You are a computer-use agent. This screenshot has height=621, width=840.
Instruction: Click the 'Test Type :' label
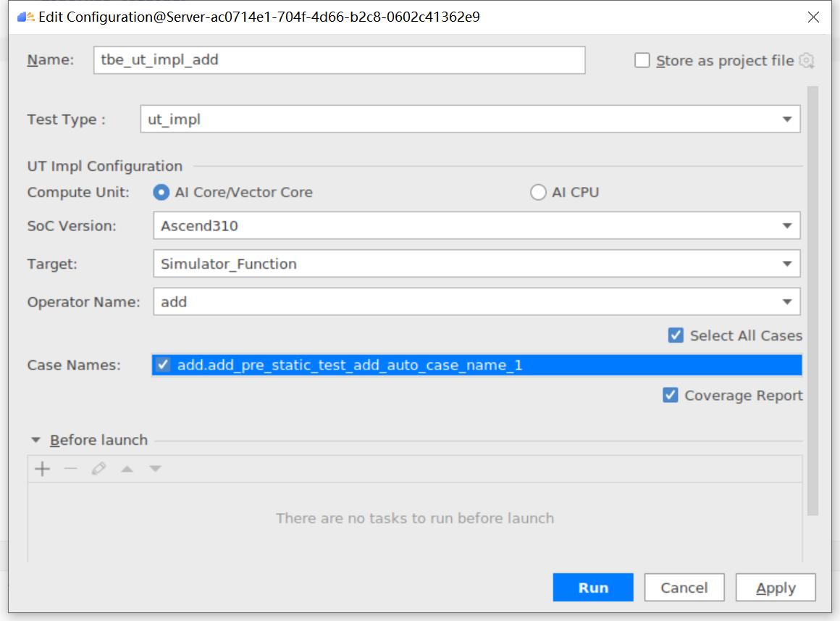pos(67,119)
